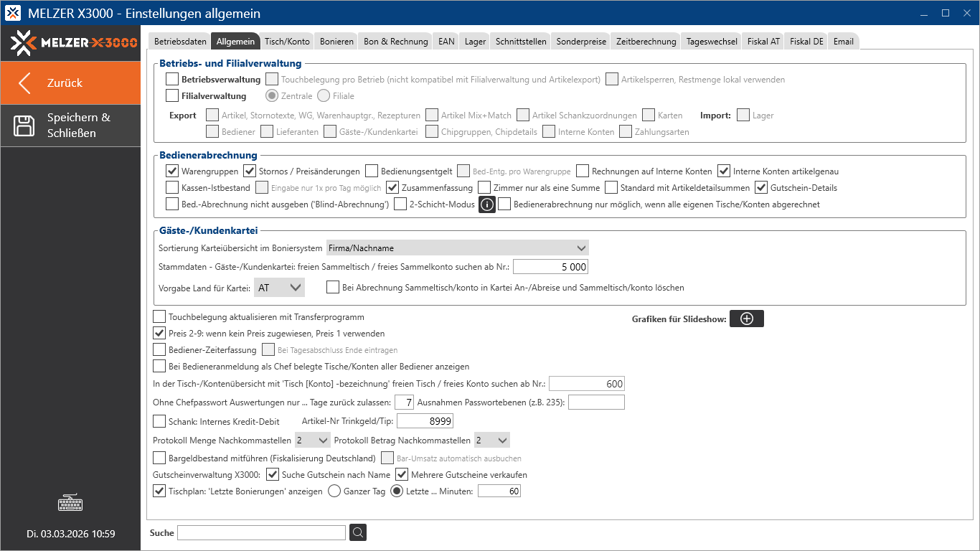The height and width of the screenshot is (551, 980).
Task: Click the date and time display
Action: [x=70, y=534]
